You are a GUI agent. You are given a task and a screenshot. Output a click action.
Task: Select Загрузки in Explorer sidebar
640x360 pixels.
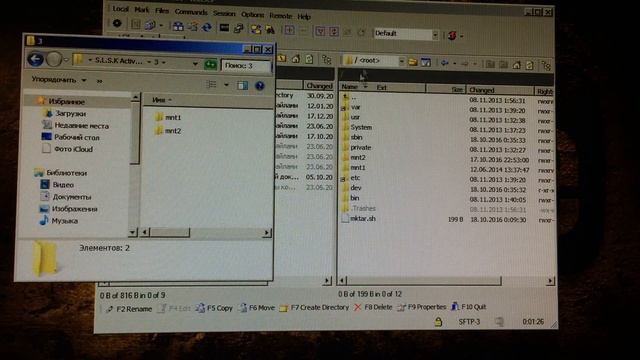pos(65,113)
